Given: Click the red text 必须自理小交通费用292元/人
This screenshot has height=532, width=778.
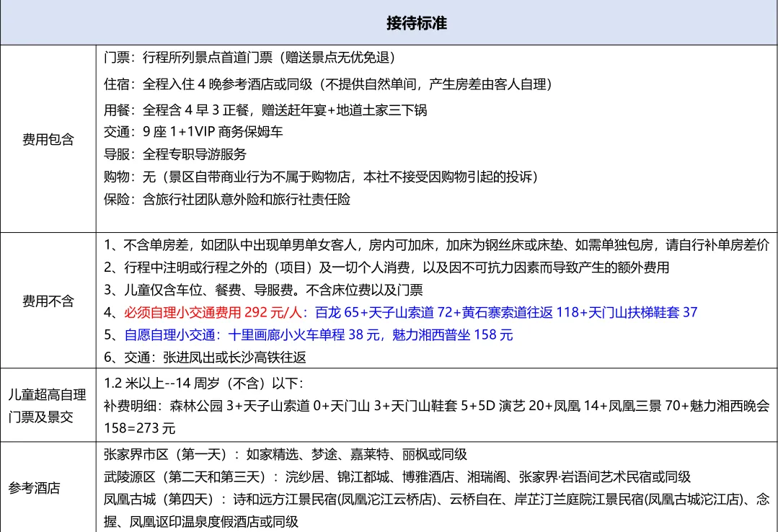Looking at the screenshot, I should [213, 312].
